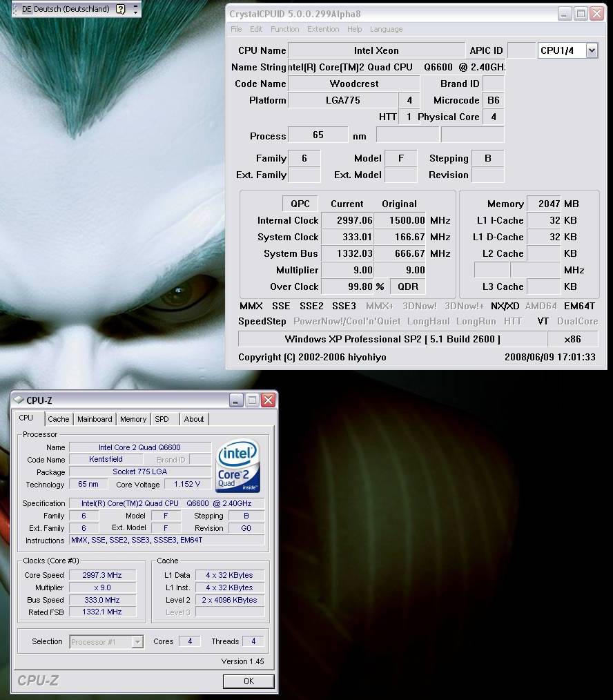This screenshot has width=613, height=700.
Task: Click the date 2008/06/09 17:01:33
Action: (x=550, y=357)
